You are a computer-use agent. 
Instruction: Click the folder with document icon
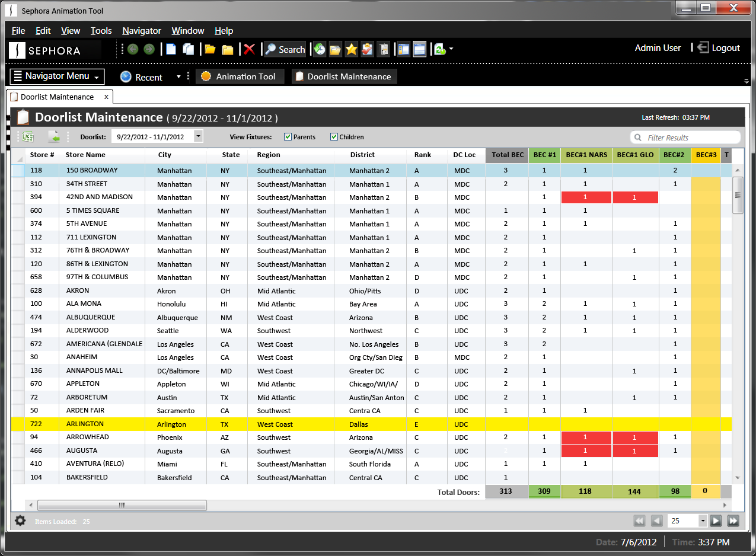click(336, 49)
